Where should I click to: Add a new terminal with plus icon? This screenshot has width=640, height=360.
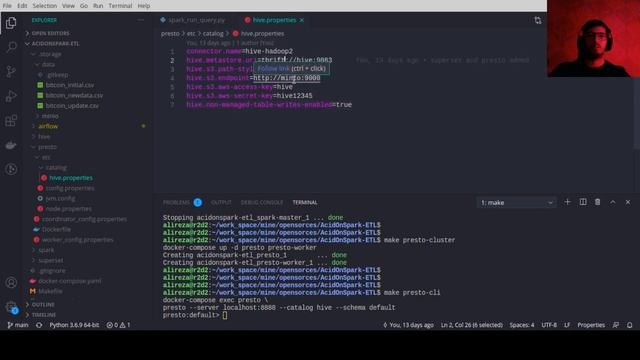(567, 202)
